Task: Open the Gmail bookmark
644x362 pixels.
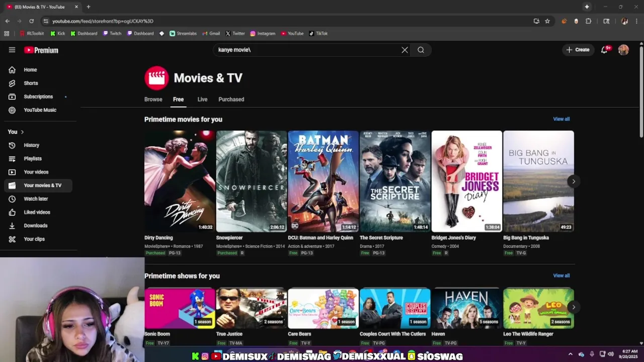Action: tap(211, 34)
